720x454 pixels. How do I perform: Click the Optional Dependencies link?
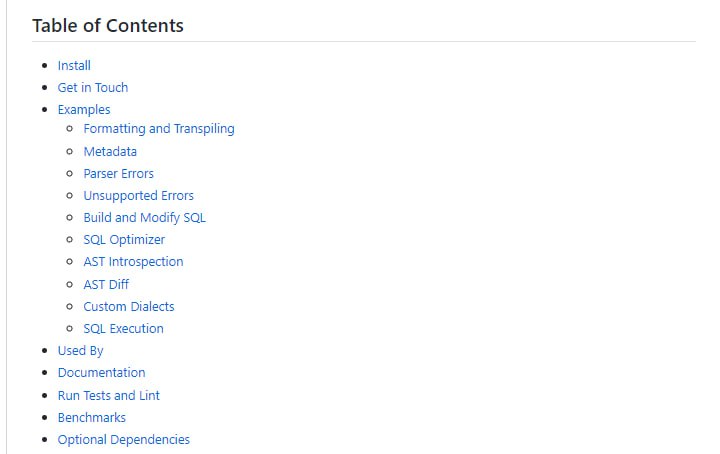pyautogui.click(x=123, y=439)
